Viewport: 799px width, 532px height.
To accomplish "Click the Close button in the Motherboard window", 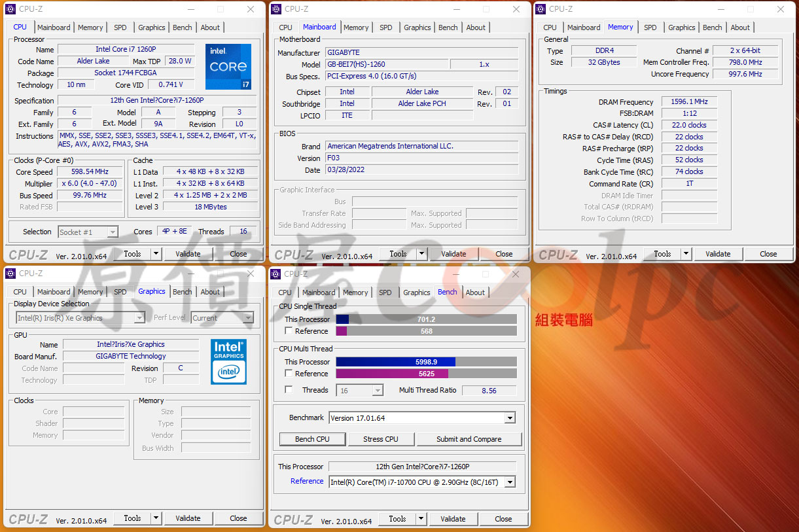I will 504,254.
